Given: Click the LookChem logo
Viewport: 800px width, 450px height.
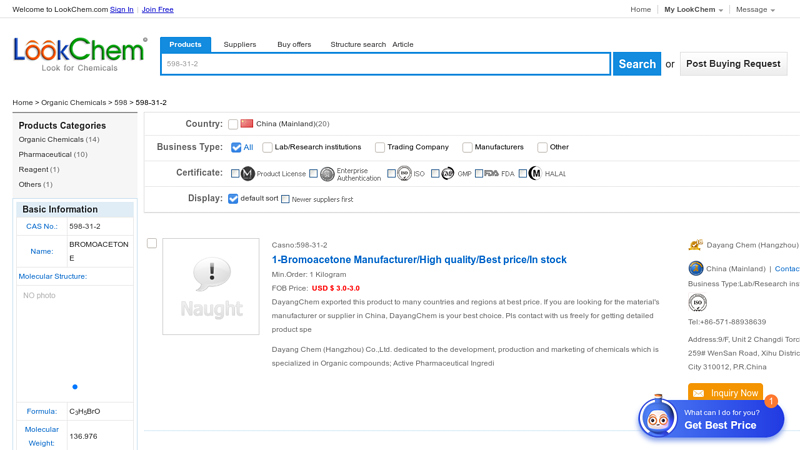Looking at the screenshot, I should click(80, 54).
